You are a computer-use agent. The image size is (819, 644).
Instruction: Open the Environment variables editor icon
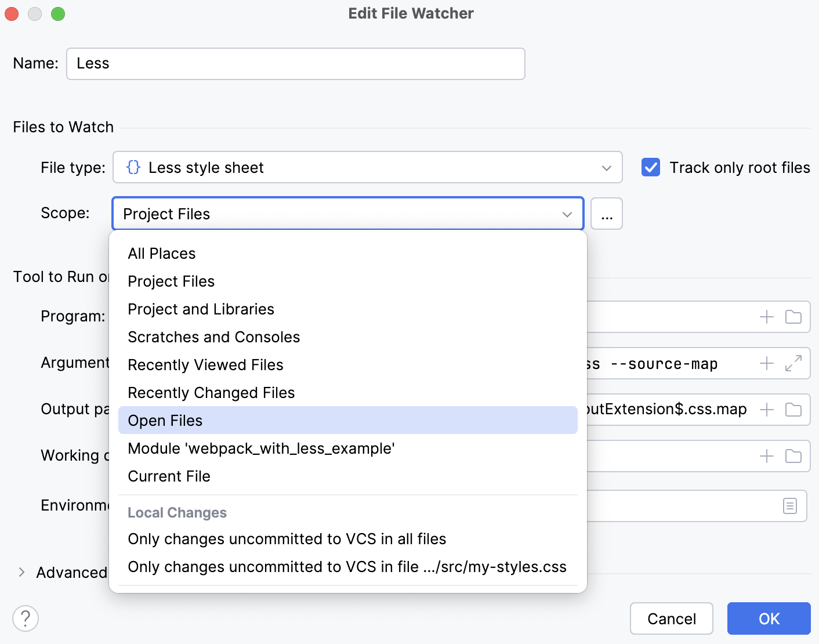pyautogui.click(x=790, y=506)
